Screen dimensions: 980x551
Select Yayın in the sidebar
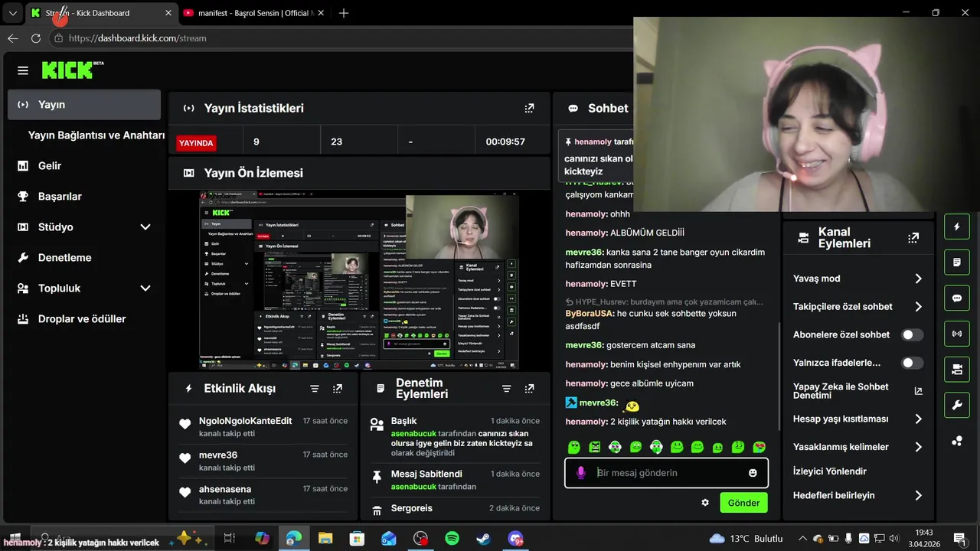[x=84, y=105]
